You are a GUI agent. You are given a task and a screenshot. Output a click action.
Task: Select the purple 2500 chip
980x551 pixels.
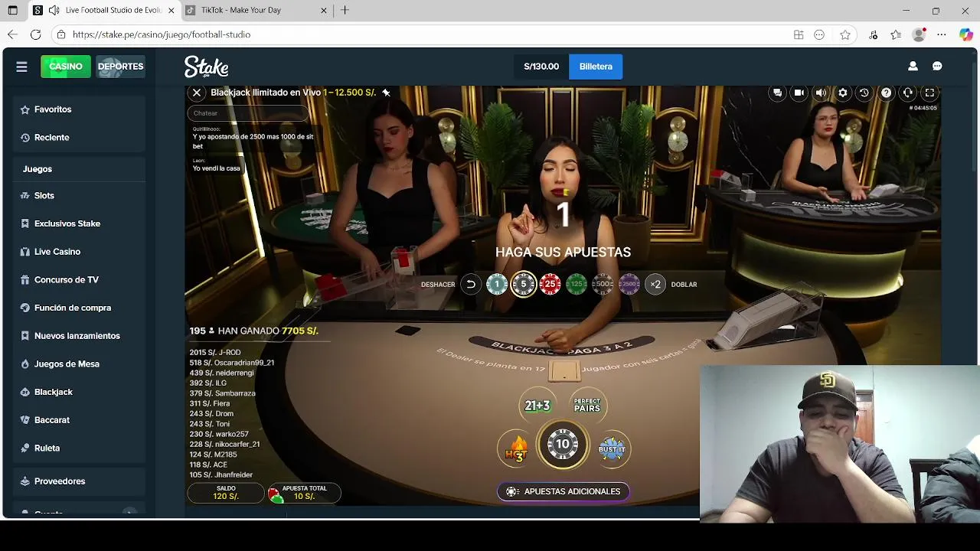point(629,285)
